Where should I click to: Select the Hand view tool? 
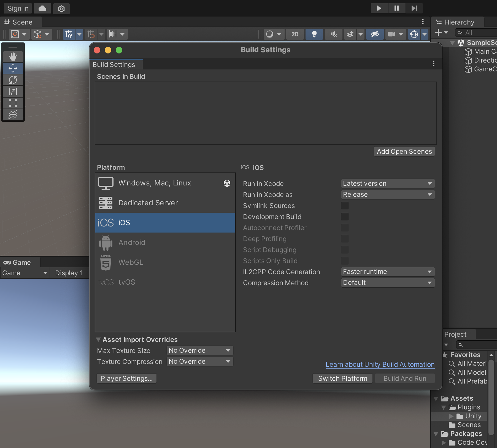point(13,56)
